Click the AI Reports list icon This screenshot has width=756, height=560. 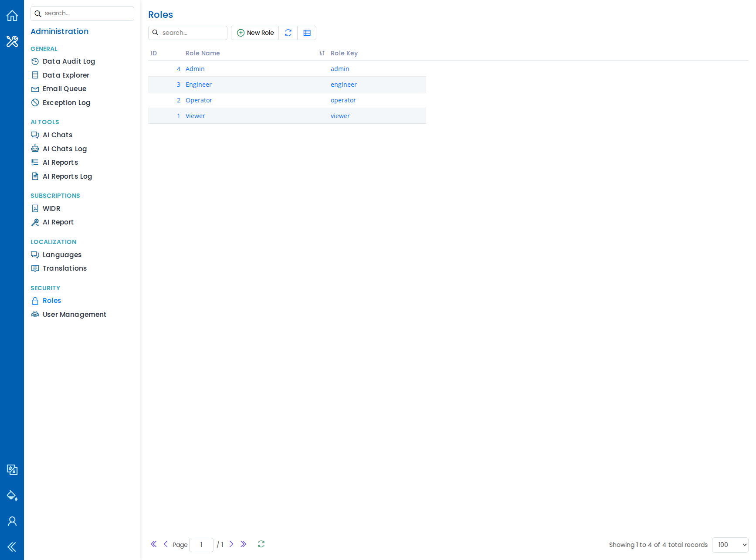click(x=35, y=163)
